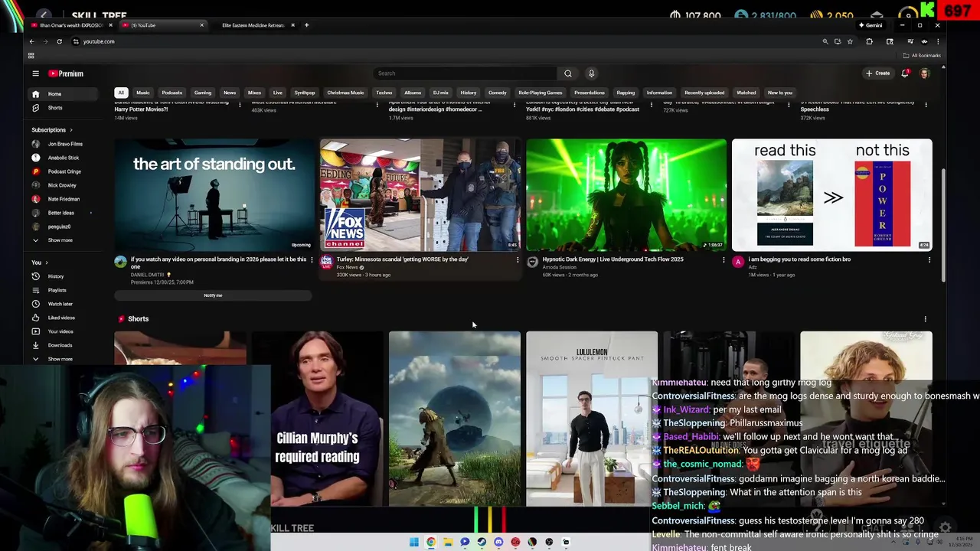Expand Show more under Subscriptions
The image size is (980, 551).
coord(61,240)
